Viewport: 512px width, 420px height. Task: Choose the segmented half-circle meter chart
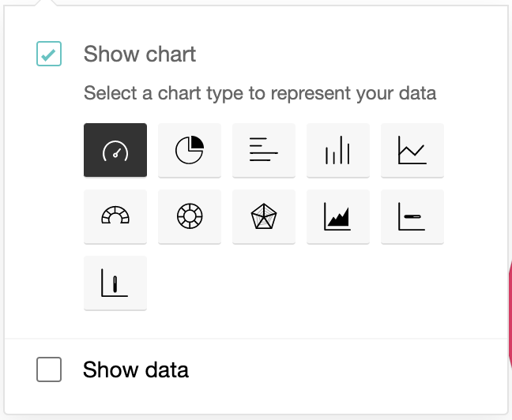115,216
